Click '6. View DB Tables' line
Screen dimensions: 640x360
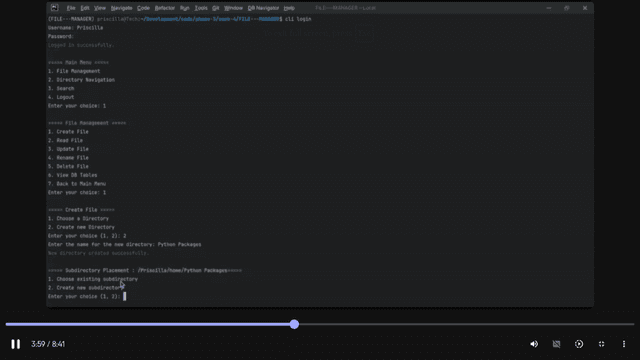73,175
